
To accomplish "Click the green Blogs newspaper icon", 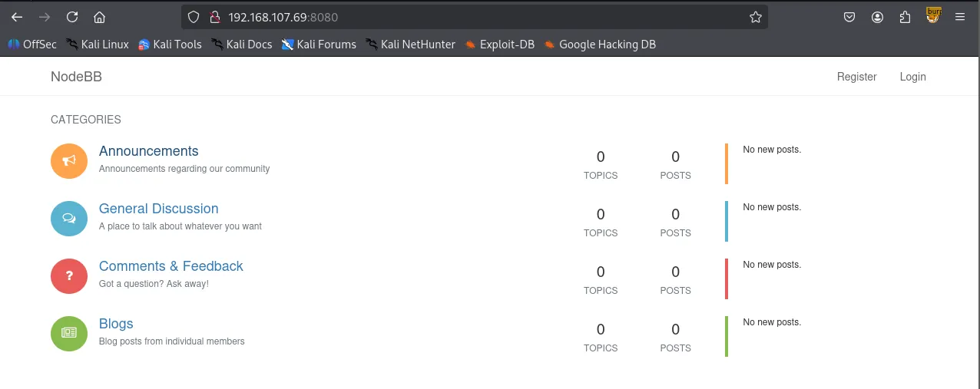I will (69, 333).
